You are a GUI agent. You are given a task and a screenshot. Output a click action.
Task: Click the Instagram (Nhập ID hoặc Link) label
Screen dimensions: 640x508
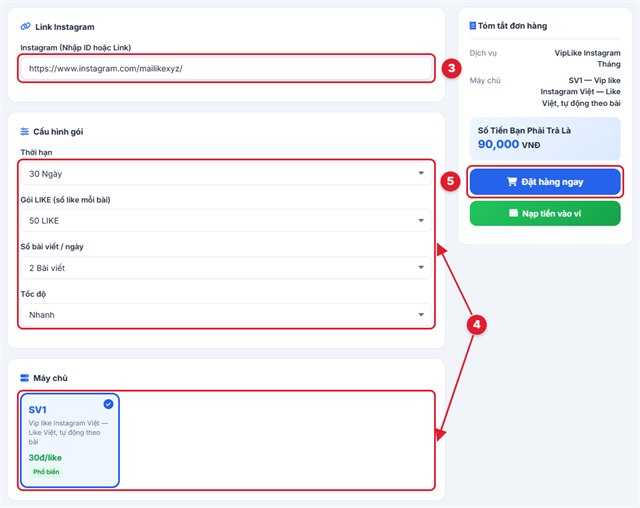[x=76, y=48]
